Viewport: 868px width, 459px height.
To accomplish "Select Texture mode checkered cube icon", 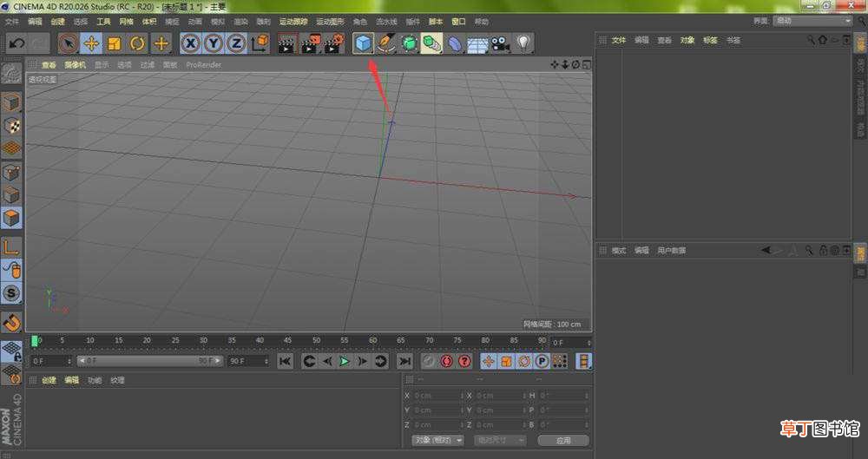I will 11,126.
